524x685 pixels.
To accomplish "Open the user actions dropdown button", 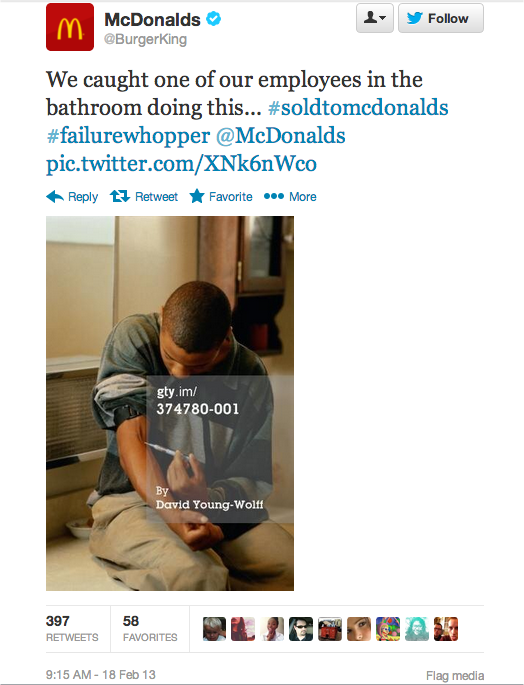I will (375, 18).
